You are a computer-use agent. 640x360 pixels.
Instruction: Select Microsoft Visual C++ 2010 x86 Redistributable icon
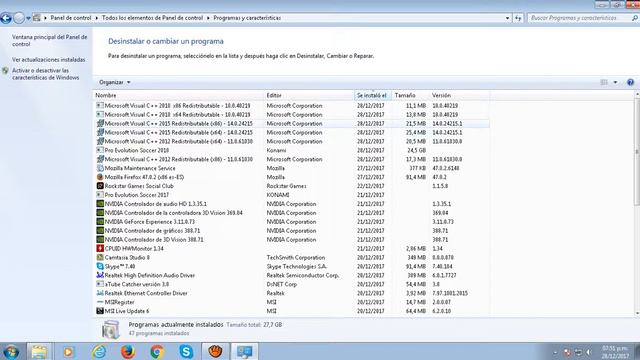(x=100, y=105)
